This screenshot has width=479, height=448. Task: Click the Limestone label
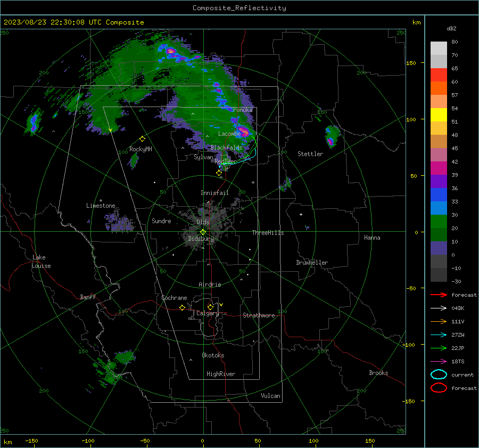(101, 206)
